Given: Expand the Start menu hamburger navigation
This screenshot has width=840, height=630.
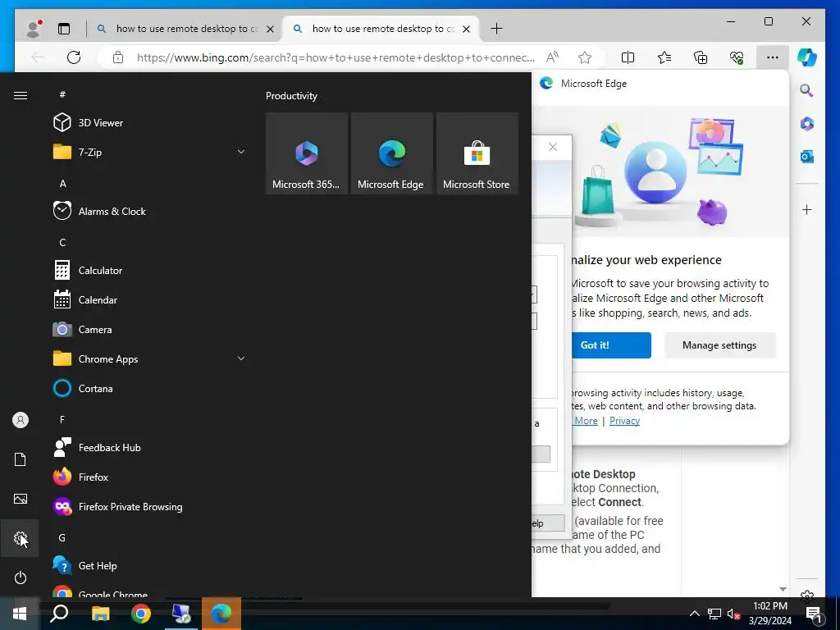Looking at the screenshot, I should (21, 95).
